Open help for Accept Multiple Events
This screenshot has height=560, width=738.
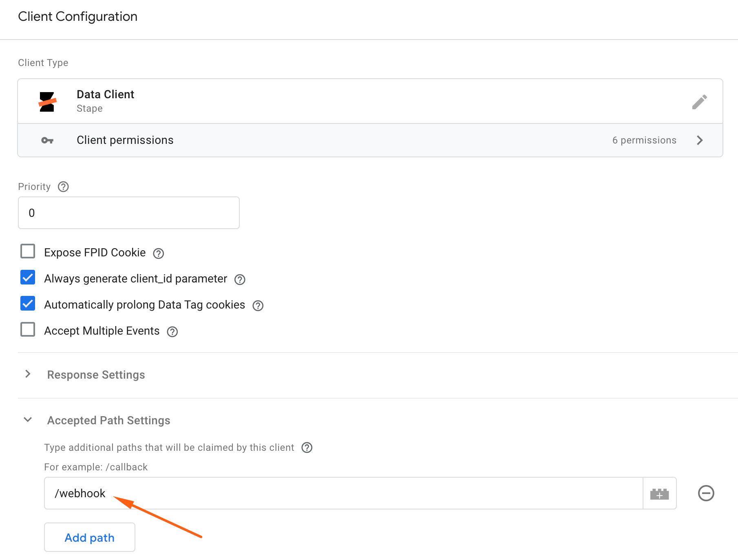[172, 332]
